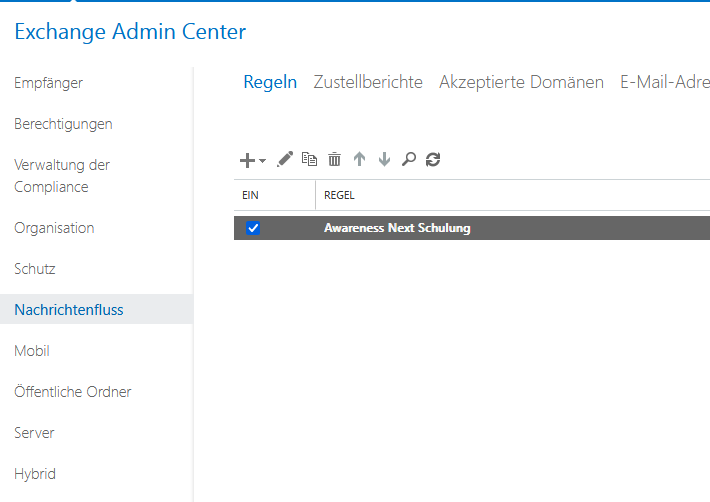This screenshot has width=710, height=502.
Task: Copy the selected rule using the copy icon
Action: pos(310,159)
